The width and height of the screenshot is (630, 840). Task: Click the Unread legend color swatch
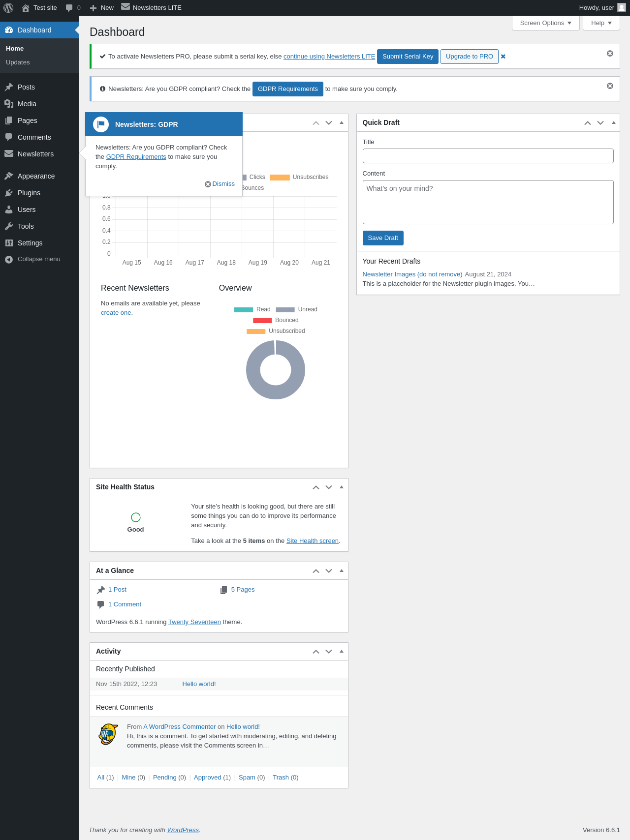(x=285, y=310)
